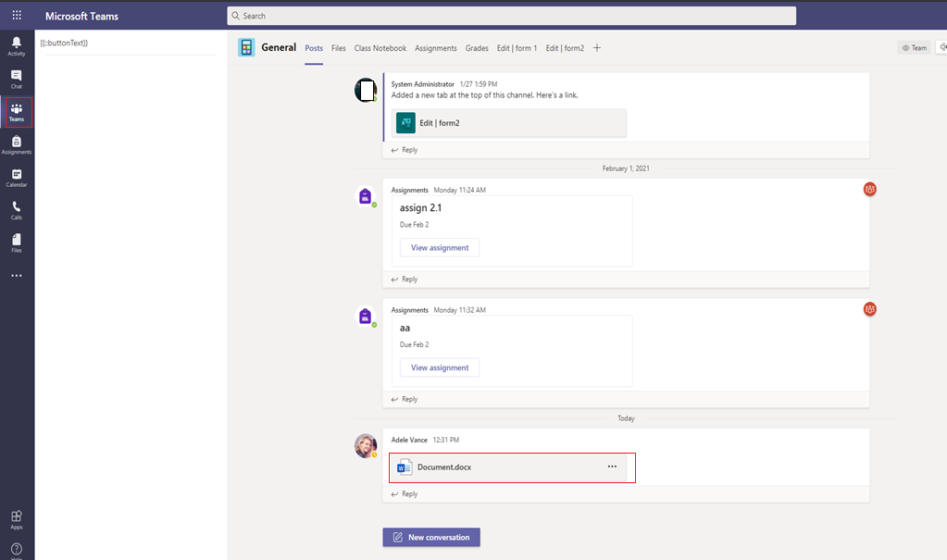
Task: Click the General channel team icon
Action: pyautogui.click(x=246, y=47)
